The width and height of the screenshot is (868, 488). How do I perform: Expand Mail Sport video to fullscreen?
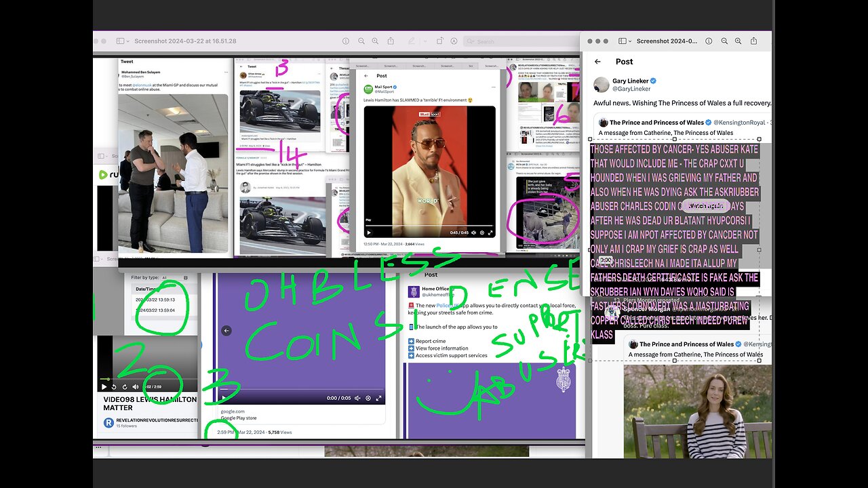coord(490,232)
